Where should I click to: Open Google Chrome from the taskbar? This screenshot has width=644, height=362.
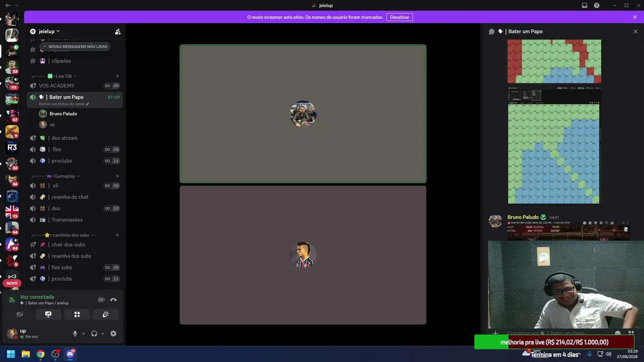[40, 354]
